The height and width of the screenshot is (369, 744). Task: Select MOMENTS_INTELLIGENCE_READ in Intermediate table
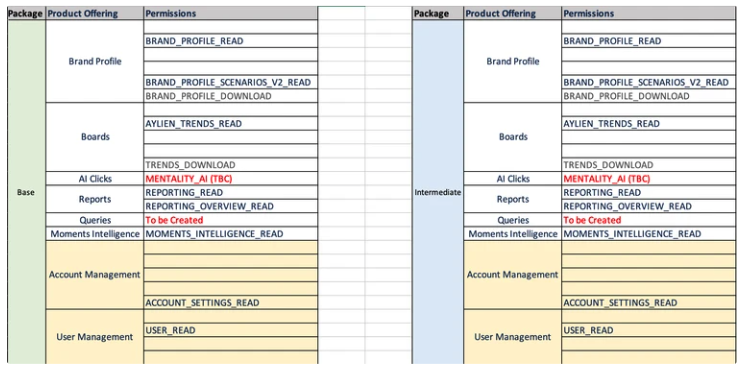[649, 234]
